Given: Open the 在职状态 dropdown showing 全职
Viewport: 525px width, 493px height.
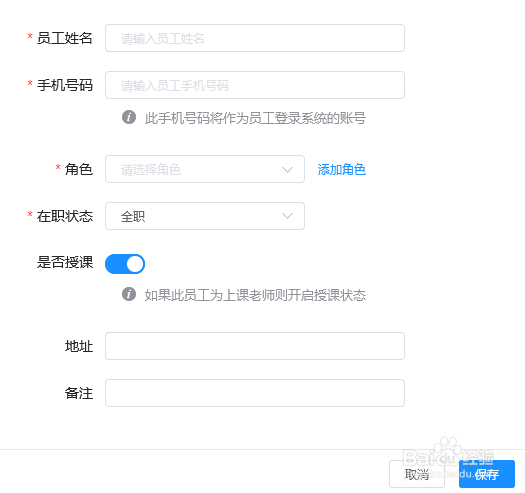Looking at the screenshot, I should pyautogui.click(x=205, y=216).
